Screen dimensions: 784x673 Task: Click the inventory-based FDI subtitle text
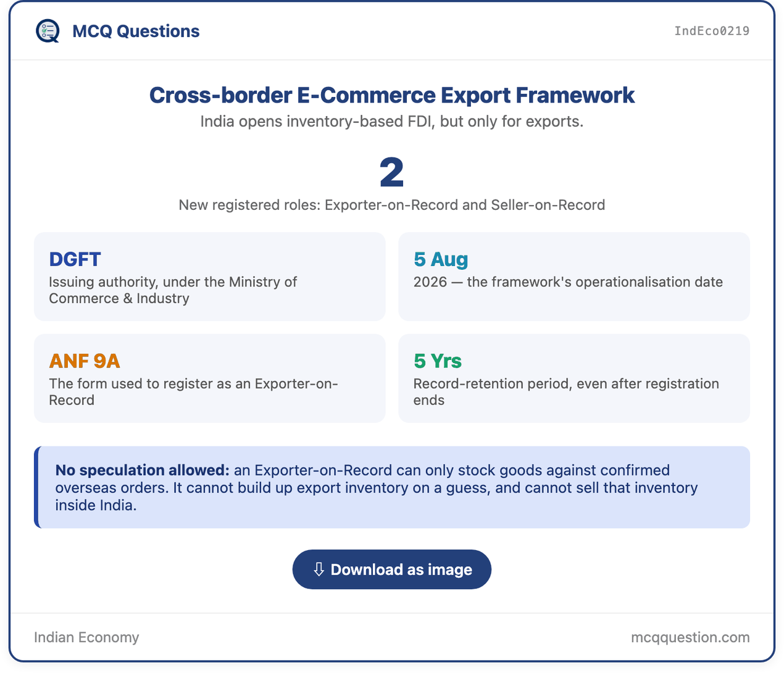click(392, 122)
